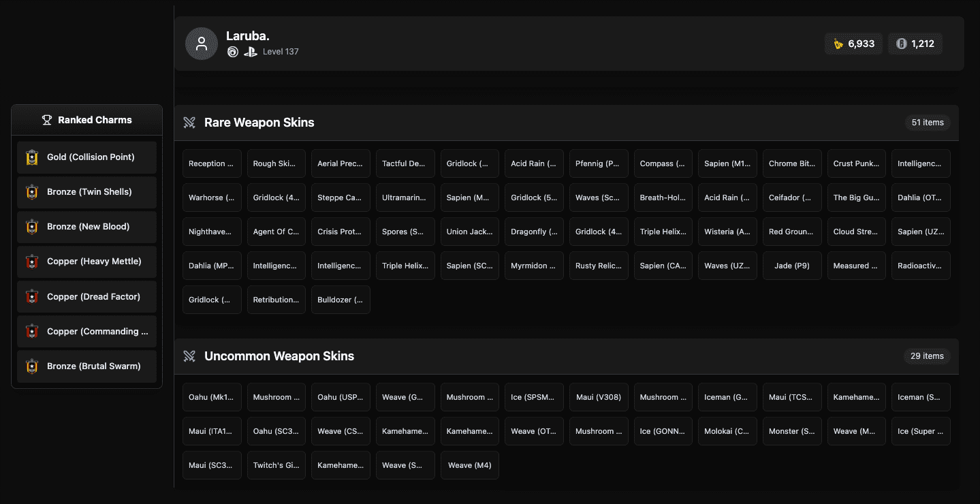
Task: Click the Laruba. username heading
Action: point(248,36)
